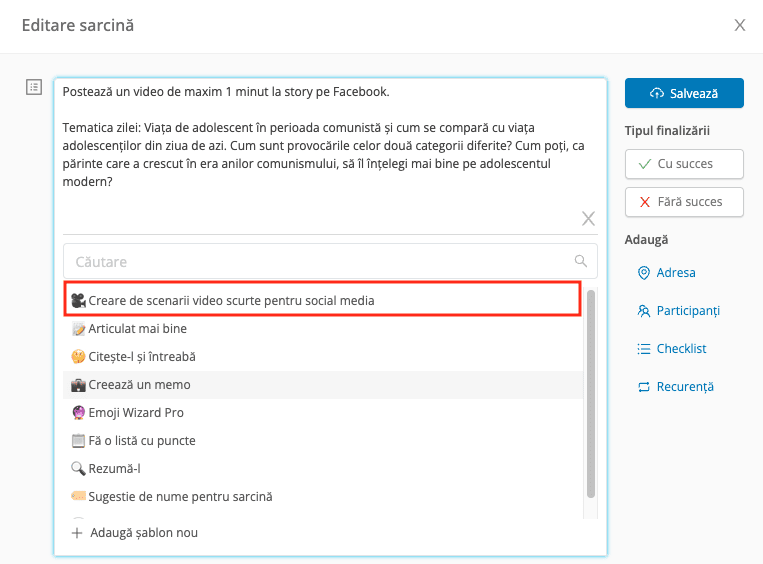This screenshot has height=564, width=763.
Task: Click the Adresa location pin icon
Action: (643, 273)
